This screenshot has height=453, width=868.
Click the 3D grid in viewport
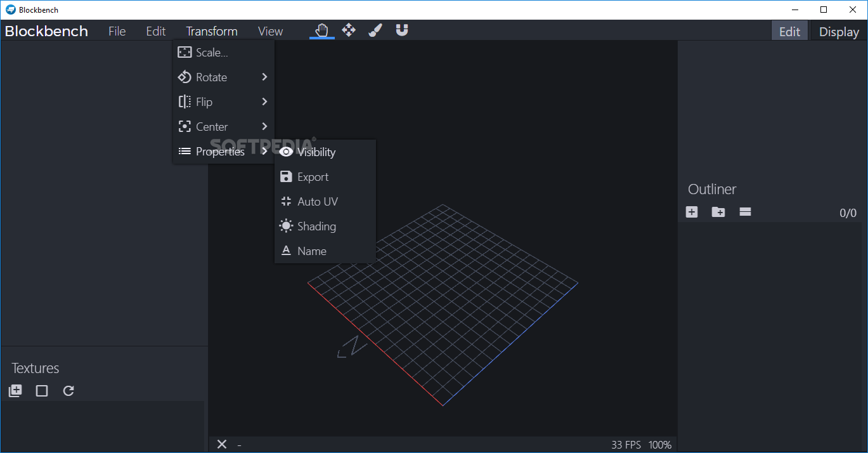[x=443, y=305]
